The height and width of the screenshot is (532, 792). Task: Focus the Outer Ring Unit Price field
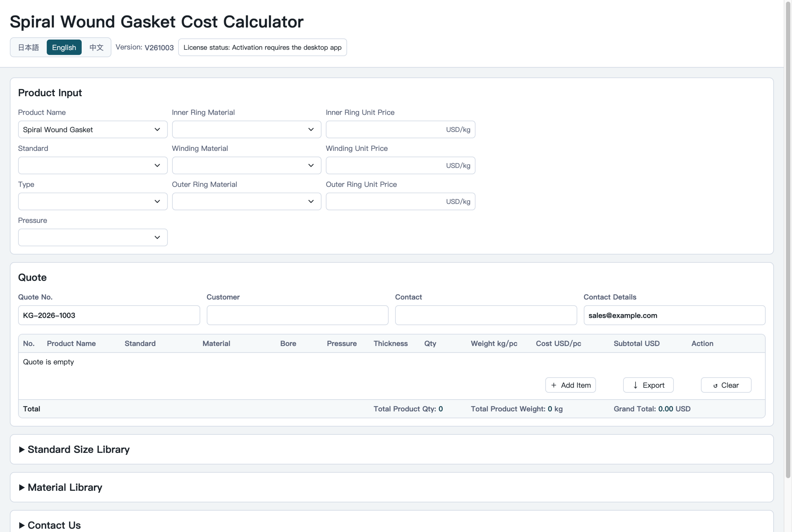click(x=400, y=202)
